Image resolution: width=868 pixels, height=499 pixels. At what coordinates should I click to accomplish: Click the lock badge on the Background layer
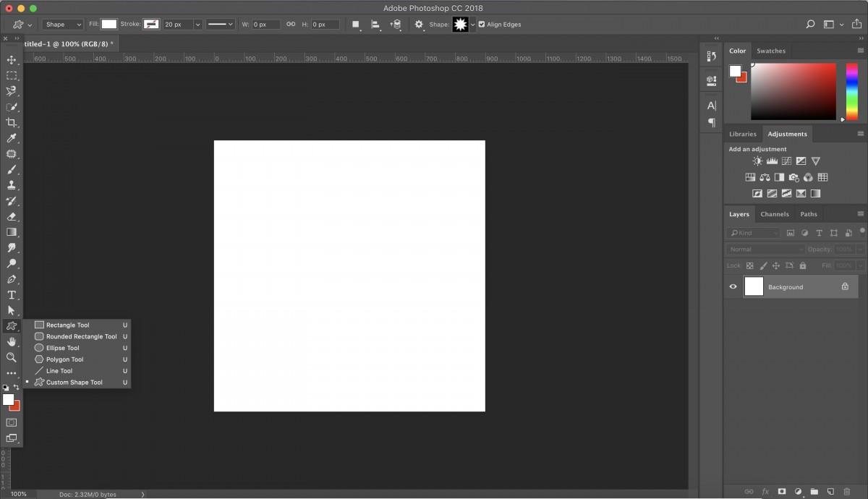click(x=844, y=286)
